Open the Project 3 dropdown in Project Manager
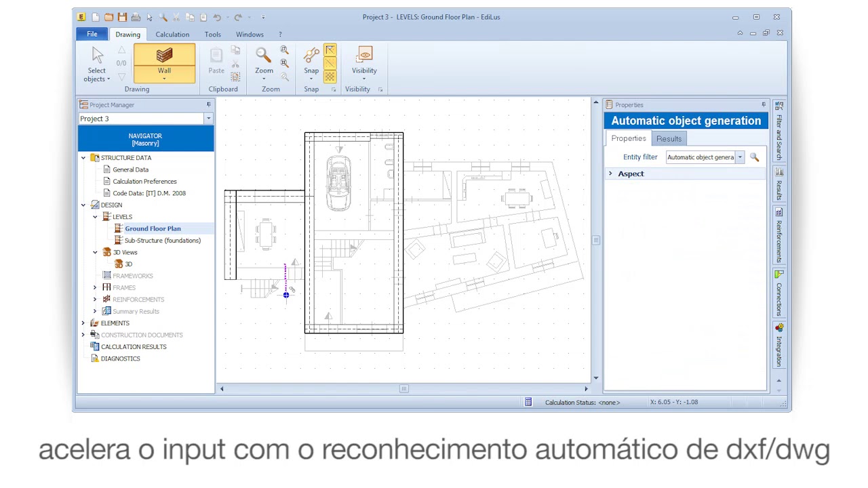 coord(208,119)
